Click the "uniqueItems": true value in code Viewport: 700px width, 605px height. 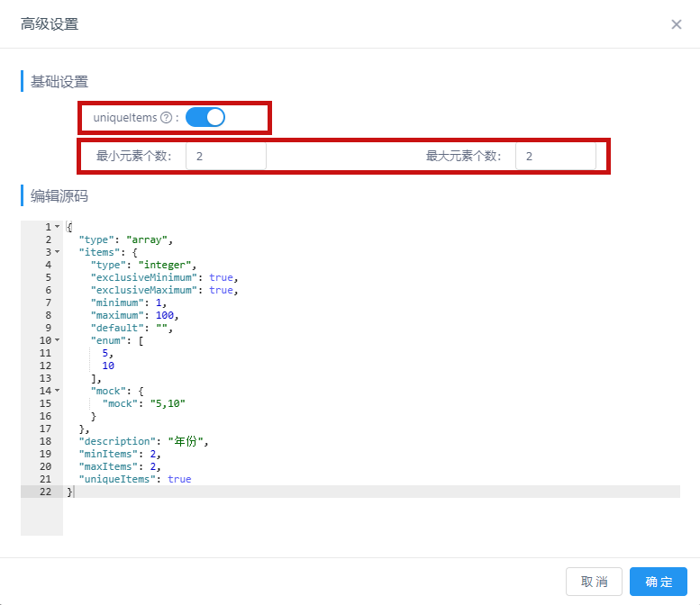179,479
